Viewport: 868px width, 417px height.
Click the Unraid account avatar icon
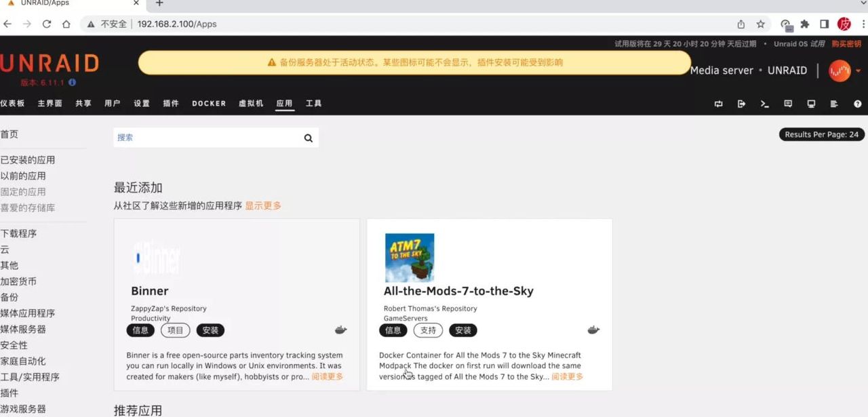click(x=840, y=71)
